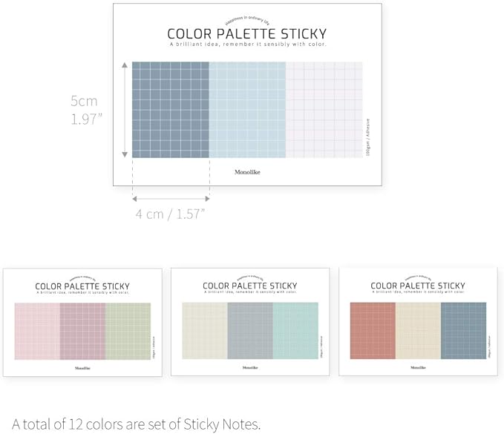504x434 pixels.
Task: Click the terracotta red grid swatch
Action: 373,331
